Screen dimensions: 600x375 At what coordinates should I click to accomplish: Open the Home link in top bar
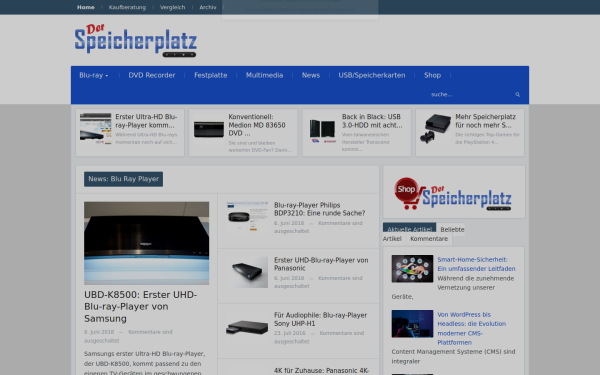pyautogui.click(x=86, y=7)
